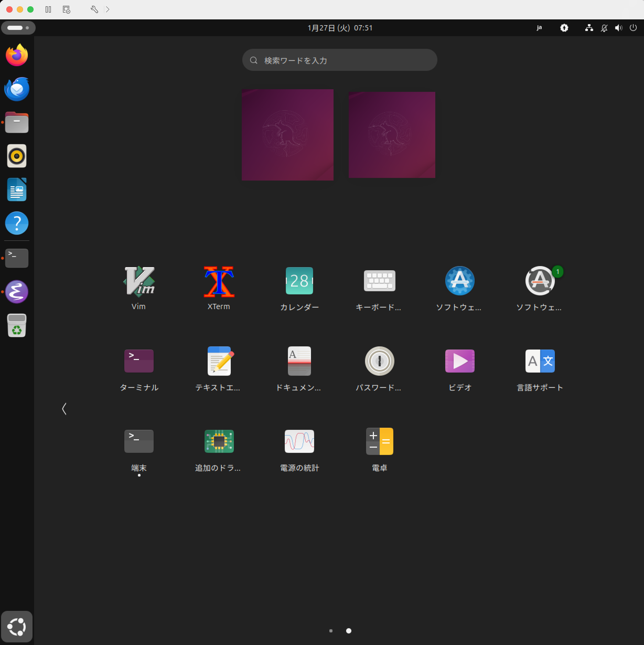The width and height of the screenshot is (644, 645).
Task: Click the search field (検索ワードを入力)
Action: [x=340, y=60]
